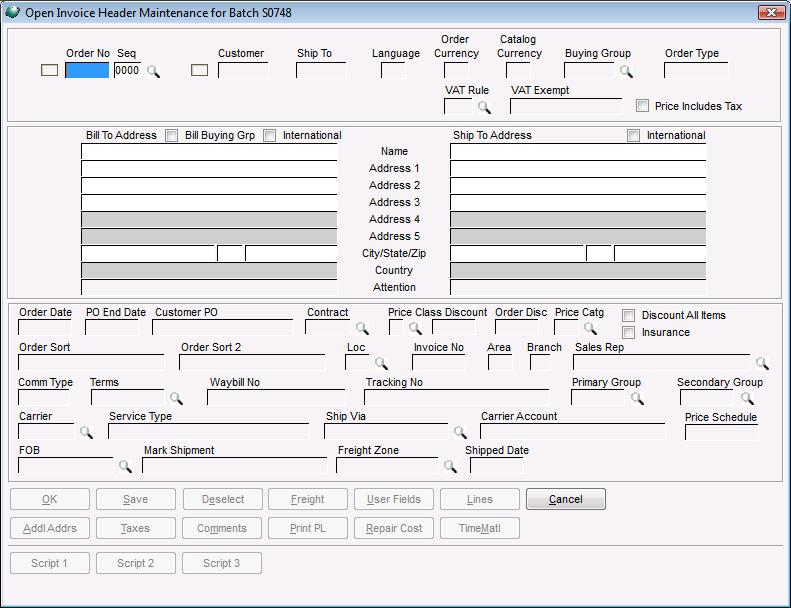Click the Deselect button
This screenshot has width=791, height=608.
pos(222,499)
